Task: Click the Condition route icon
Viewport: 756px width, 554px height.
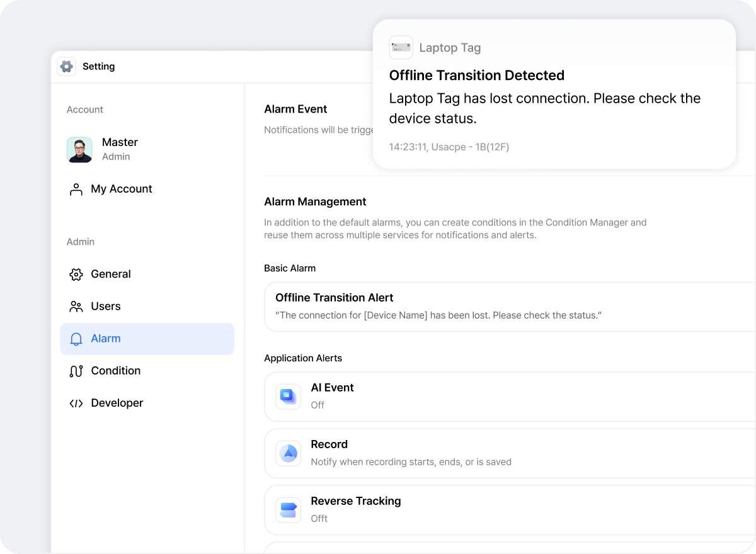Action: click(76, 371)
